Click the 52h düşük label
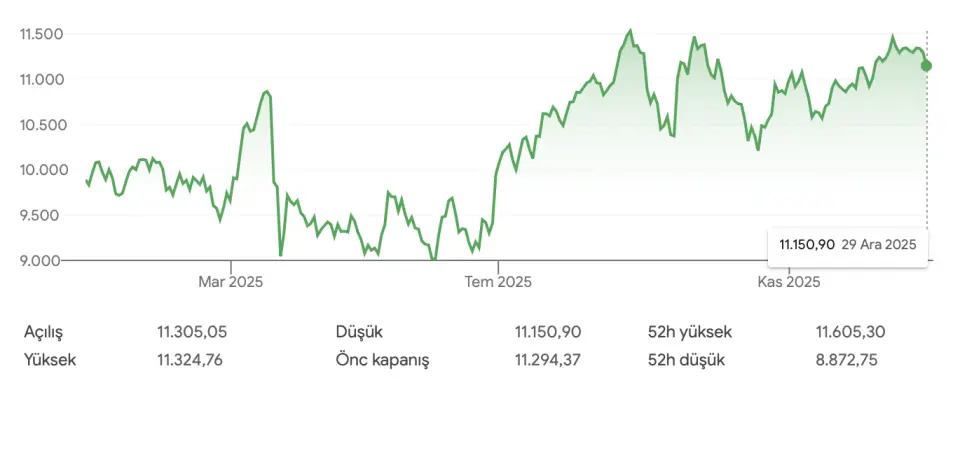Image resolution: width=960 pixels, height=462 pixels. click(x=690, y=360)
